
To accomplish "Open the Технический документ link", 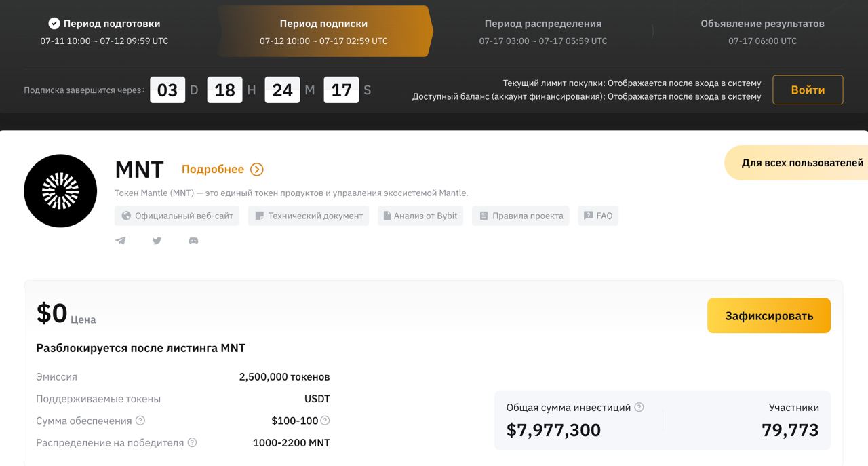I will [309, 216].
